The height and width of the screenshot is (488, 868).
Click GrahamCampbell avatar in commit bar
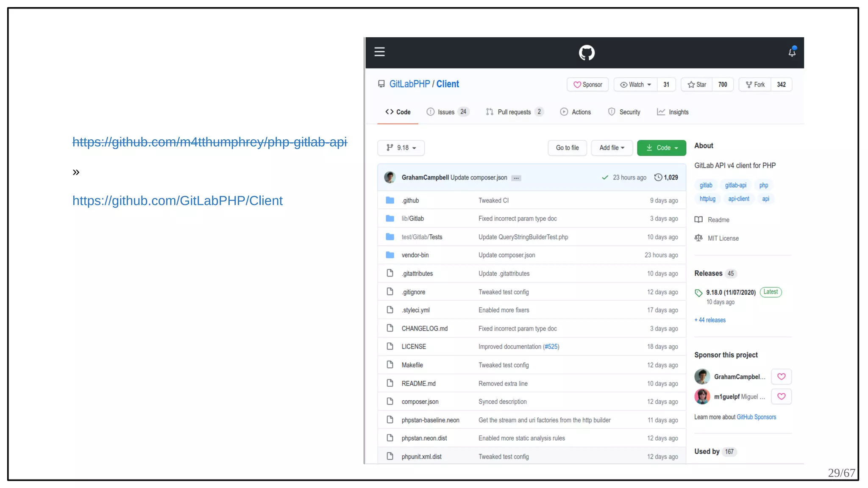click(x=390, y=177)
